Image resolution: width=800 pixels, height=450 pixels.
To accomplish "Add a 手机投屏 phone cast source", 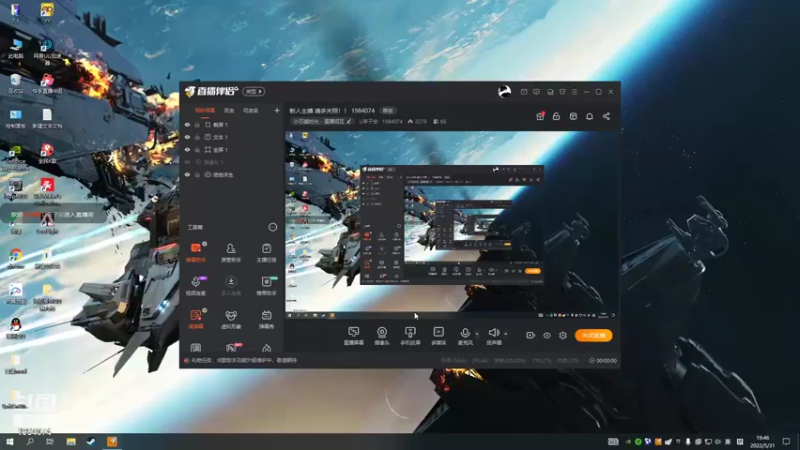I will (410, 336).
